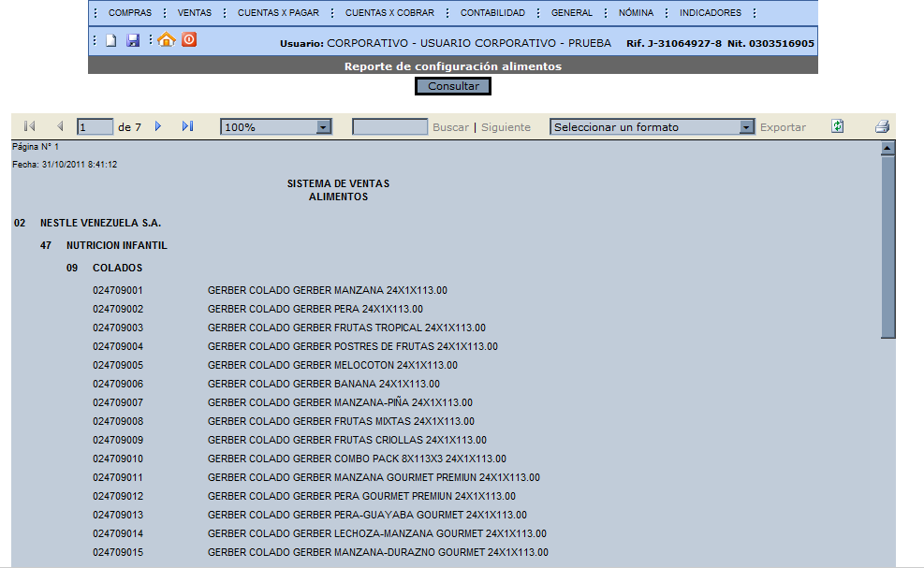The image size is (924, 568).
Task: Select code 024709007
Action: point(118,403)
